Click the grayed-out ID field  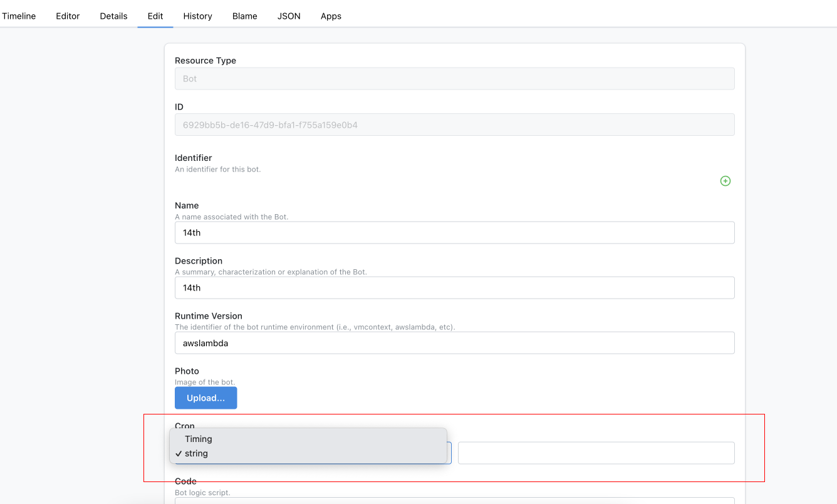[454, 124]
